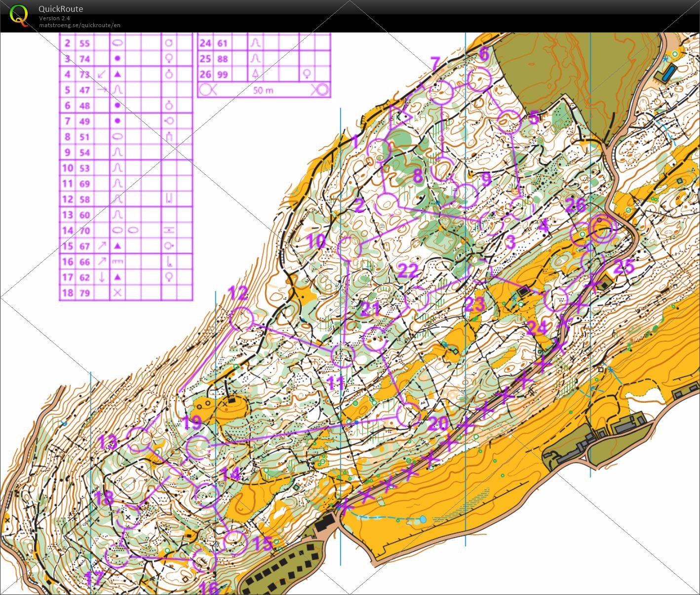The image size is (700, 595).
Task: Click row 18 code 79 in control descriptions
Action: pyautogui.click(x=84, y=293)
